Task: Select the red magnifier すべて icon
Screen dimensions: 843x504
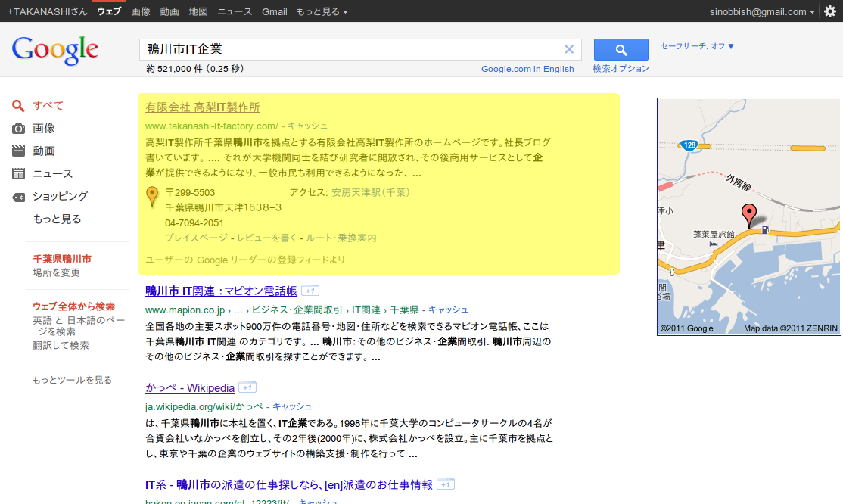Action: tap(18, 106)
